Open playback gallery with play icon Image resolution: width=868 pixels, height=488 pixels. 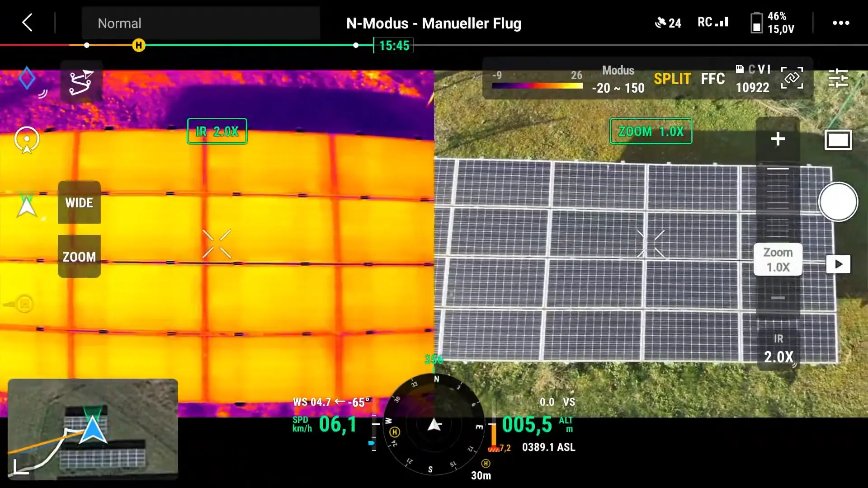coord(838,264)
